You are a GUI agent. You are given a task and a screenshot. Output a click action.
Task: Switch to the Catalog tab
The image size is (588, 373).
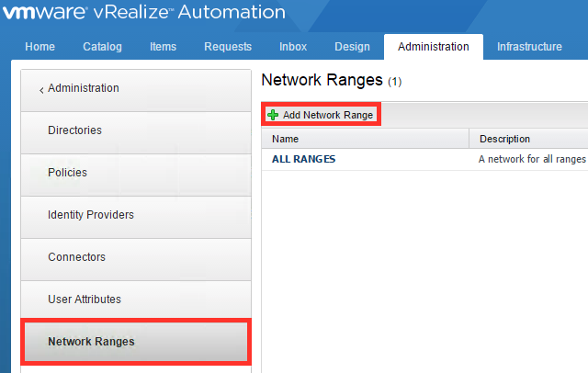(102, 47)
